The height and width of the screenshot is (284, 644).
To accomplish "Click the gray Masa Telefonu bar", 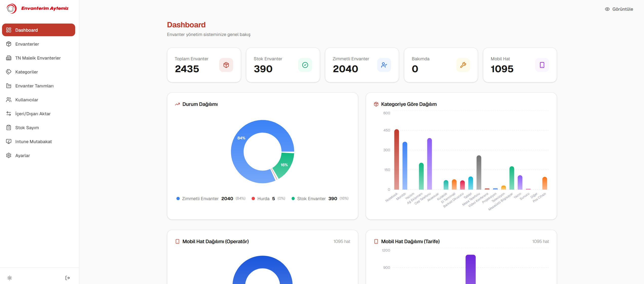I will (x=479, y=173).
